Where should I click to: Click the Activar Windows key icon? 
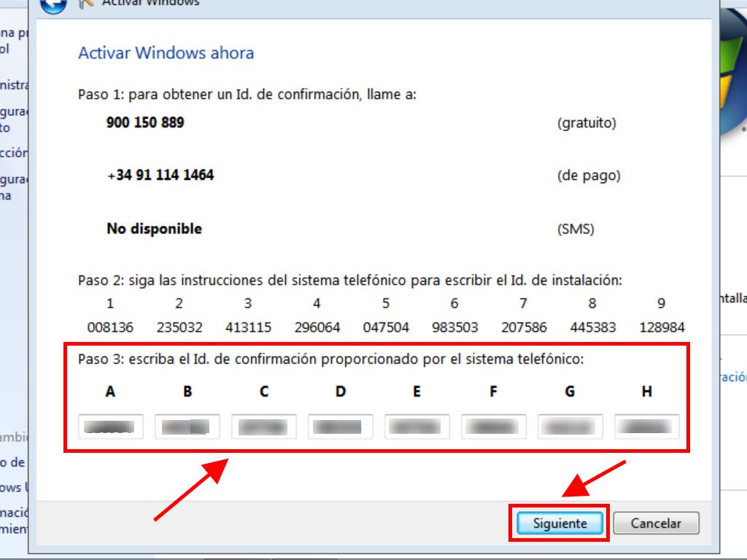coord(85,4)
